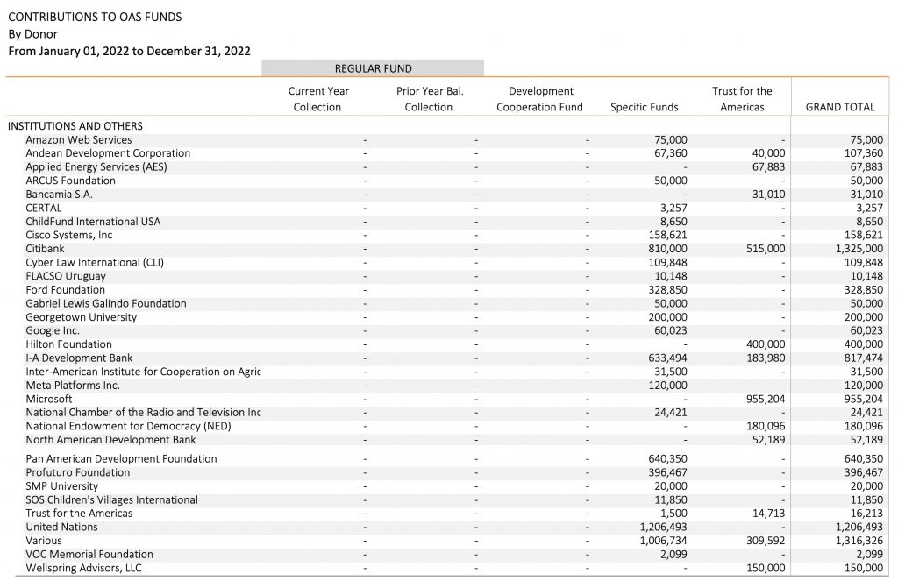Screen dimensions: 898x588
Task: Click the FLACSO Uruguay donor name
Action: click(x=65, y=276)
